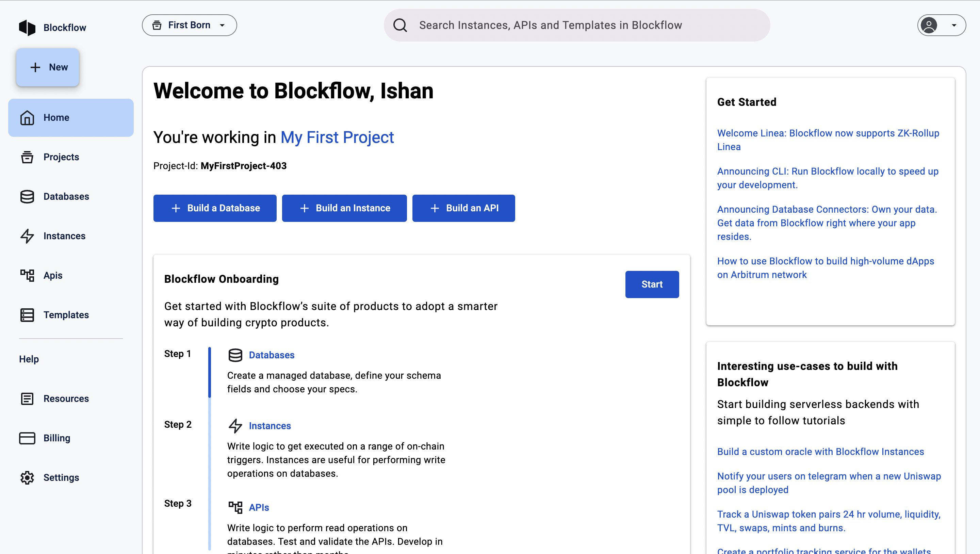Screen dimensions: 980x554
Task: Open the Arbitrum network dApps article
Action: pyautogui.click(x=826, y=267)
